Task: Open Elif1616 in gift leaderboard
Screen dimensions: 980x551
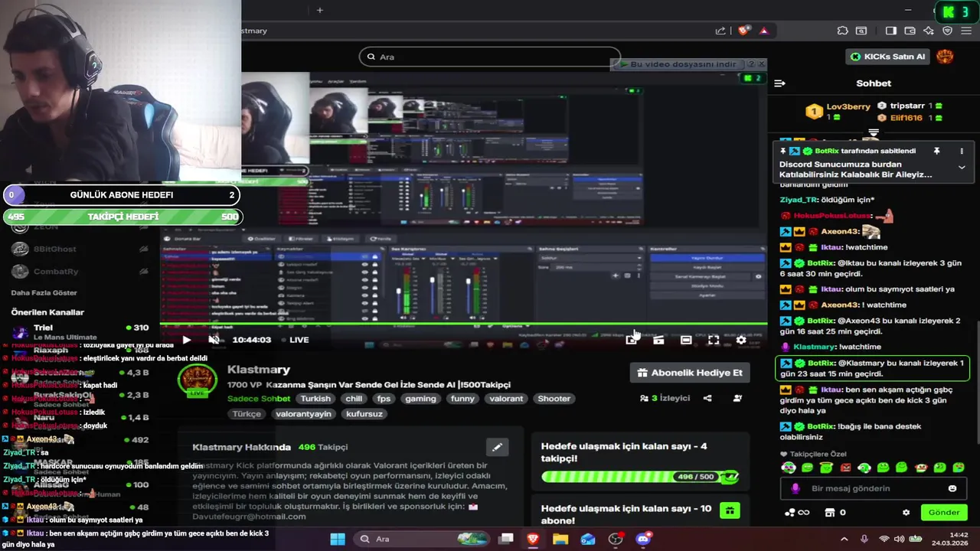Action: click(910, 118)
